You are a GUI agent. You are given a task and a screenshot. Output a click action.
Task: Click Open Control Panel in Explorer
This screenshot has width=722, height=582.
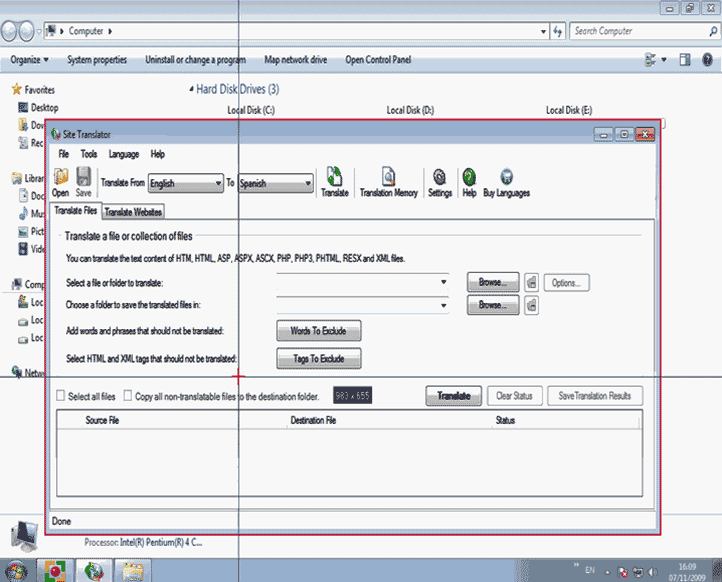(x=378, y=60)
